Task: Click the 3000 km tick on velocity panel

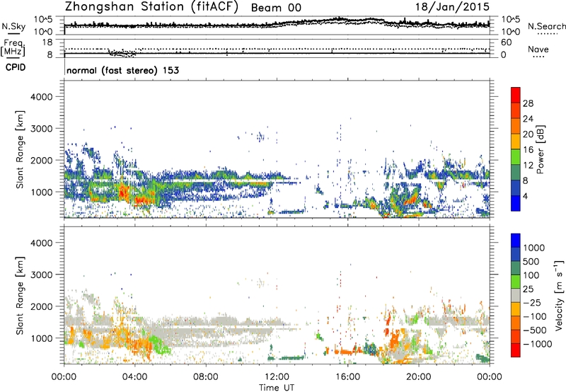Action: click(42, 275)
